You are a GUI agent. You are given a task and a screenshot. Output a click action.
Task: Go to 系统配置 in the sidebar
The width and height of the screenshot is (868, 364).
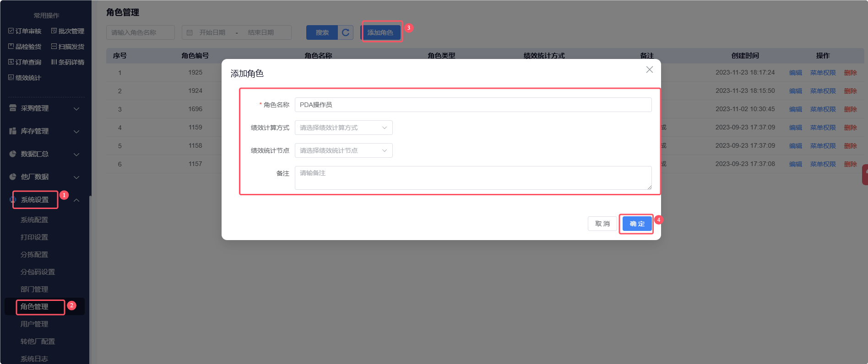tap(34, 220)
